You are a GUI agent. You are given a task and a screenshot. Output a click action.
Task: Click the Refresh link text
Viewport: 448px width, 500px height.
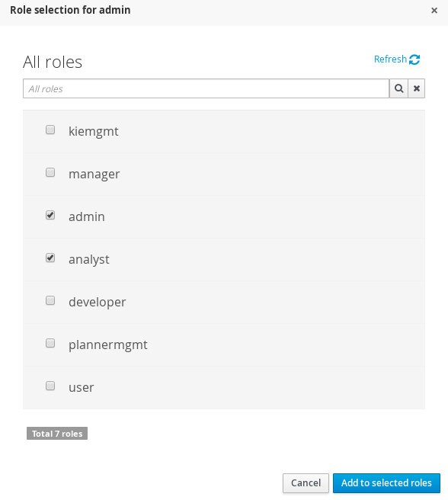pyautogui.click(x=390, y=59)
